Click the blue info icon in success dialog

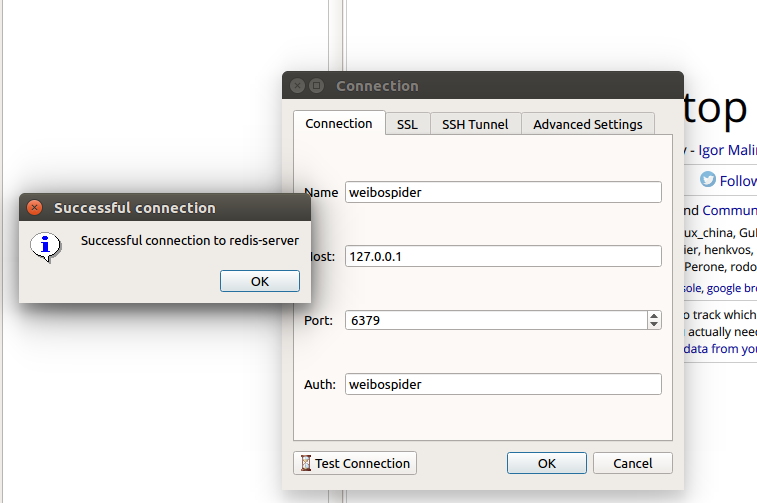tap(45, 247)
